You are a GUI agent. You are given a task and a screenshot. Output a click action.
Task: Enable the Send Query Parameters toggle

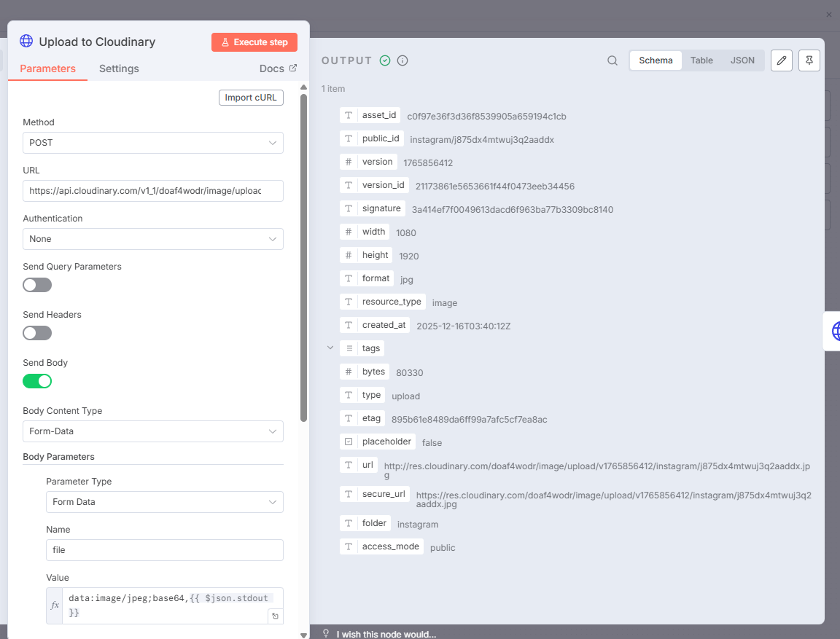(37, 285)
